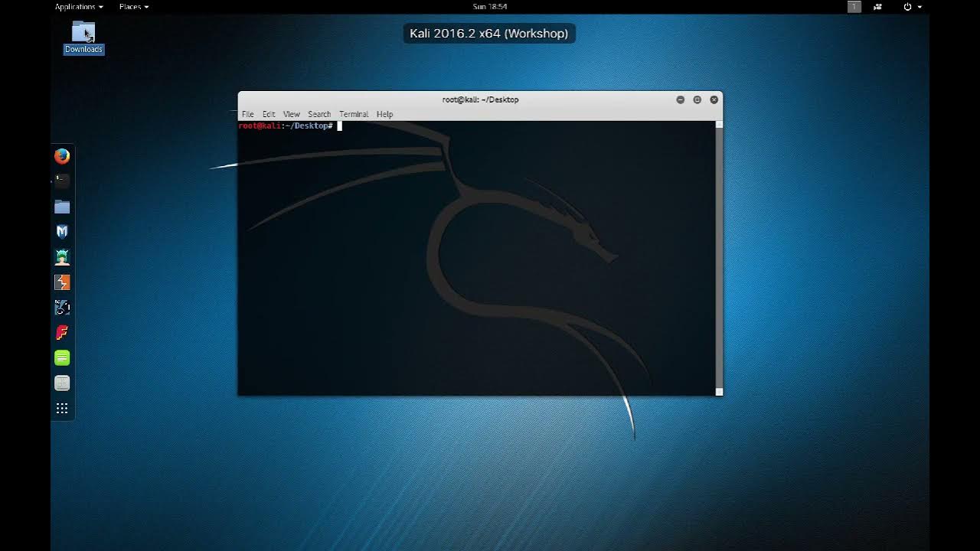Launch Maltego from the dock
The width and height of the screenshot is (980, 551).
[62, 308]
